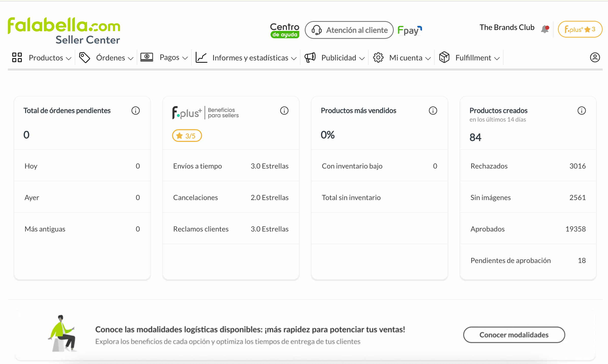Expand the Informes y estadísticas chevron
Viewport: 608px width, 364px height.
tap(294, 58)
